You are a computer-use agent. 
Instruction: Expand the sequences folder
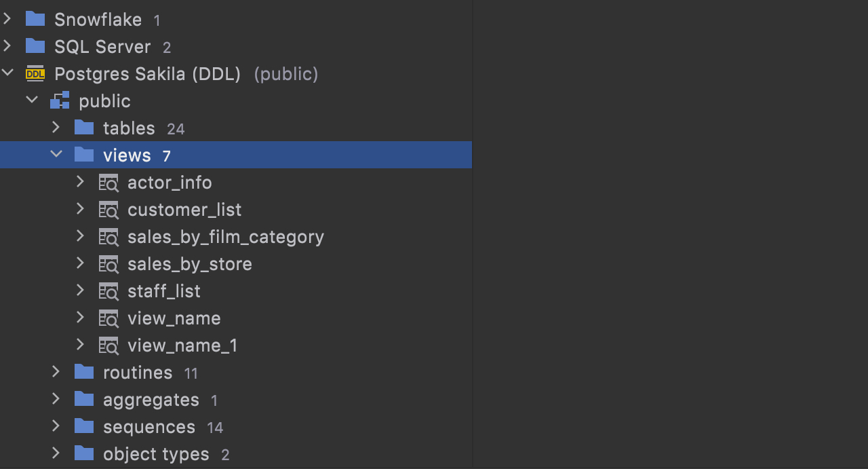tap(56, 426)
